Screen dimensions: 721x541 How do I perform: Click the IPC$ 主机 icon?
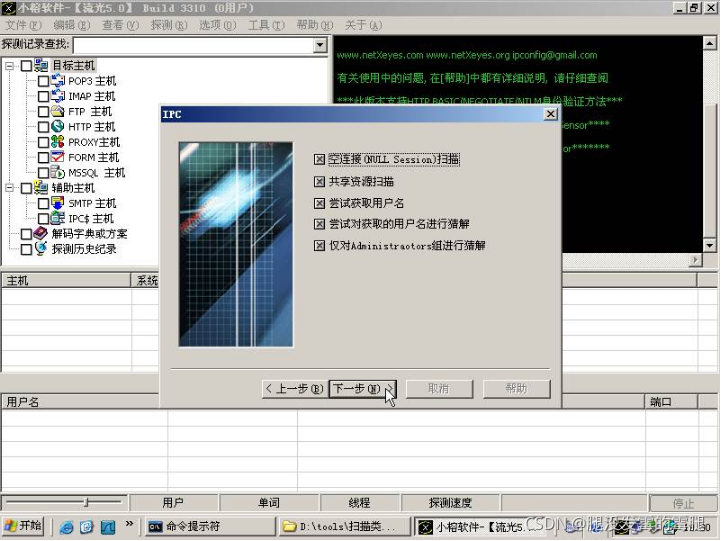click(57, 218)
